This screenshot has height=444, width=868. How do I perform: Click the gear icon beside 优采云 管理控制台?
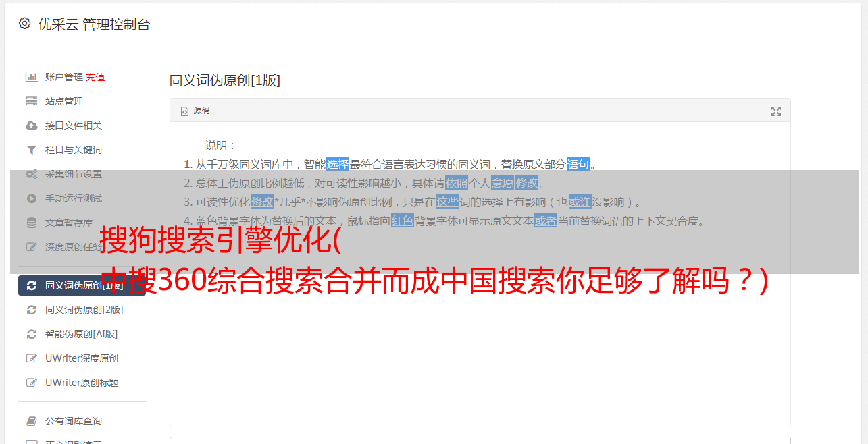click(x=24, y=24)
